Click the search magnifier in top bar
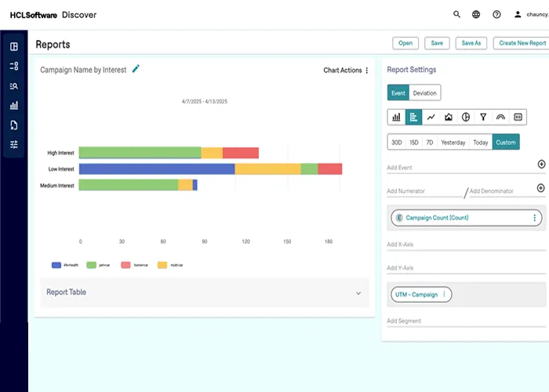Image resolution: width=549 pixels, height=392 pixels. [x=457, y=14]
